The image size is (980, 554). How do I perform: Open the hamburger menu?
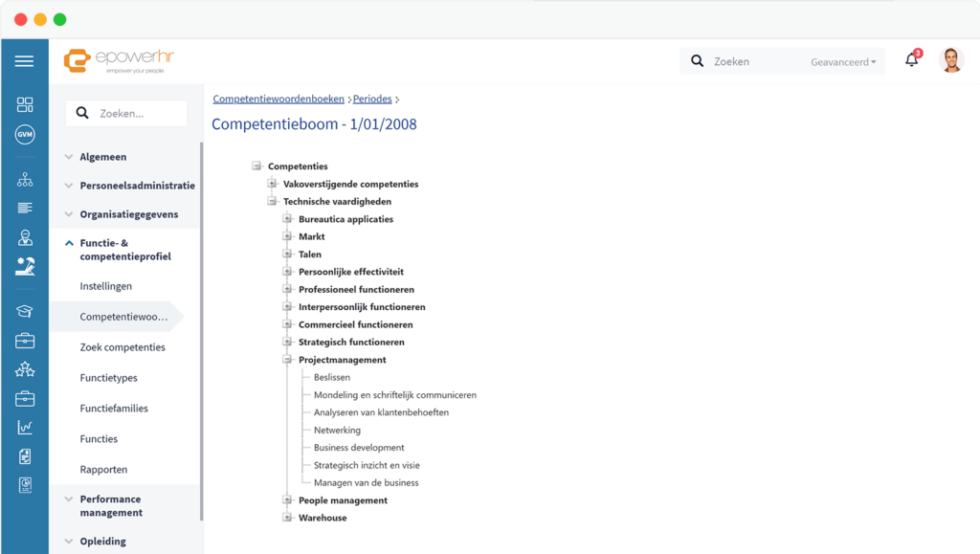(x=24, y=61)
